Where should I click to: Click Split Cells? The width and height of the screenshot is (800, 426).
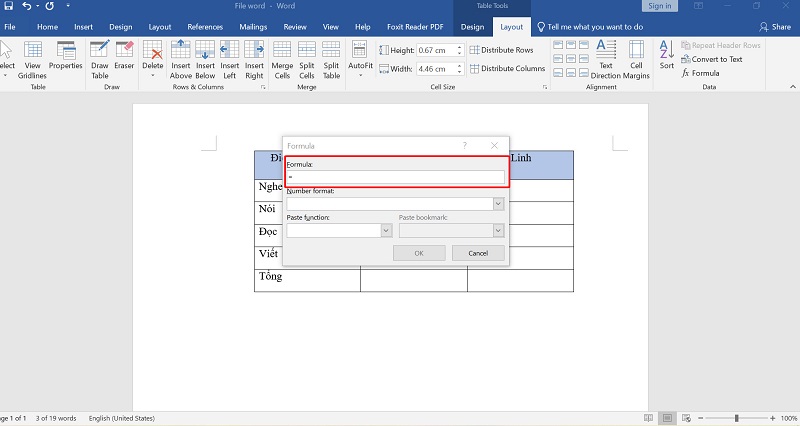point(307,60)
